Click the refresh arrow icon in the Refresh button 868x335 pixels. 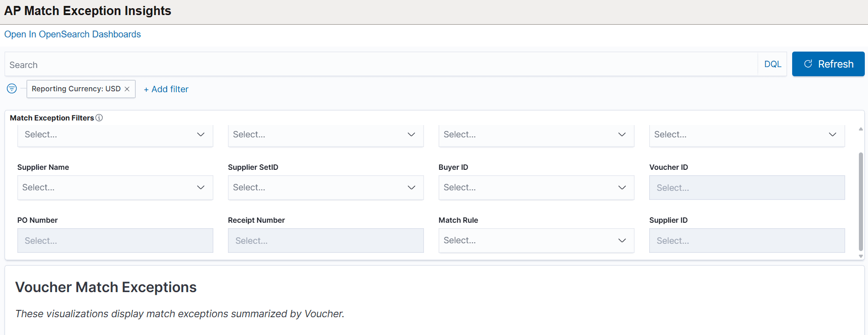[x=808, y=64]
